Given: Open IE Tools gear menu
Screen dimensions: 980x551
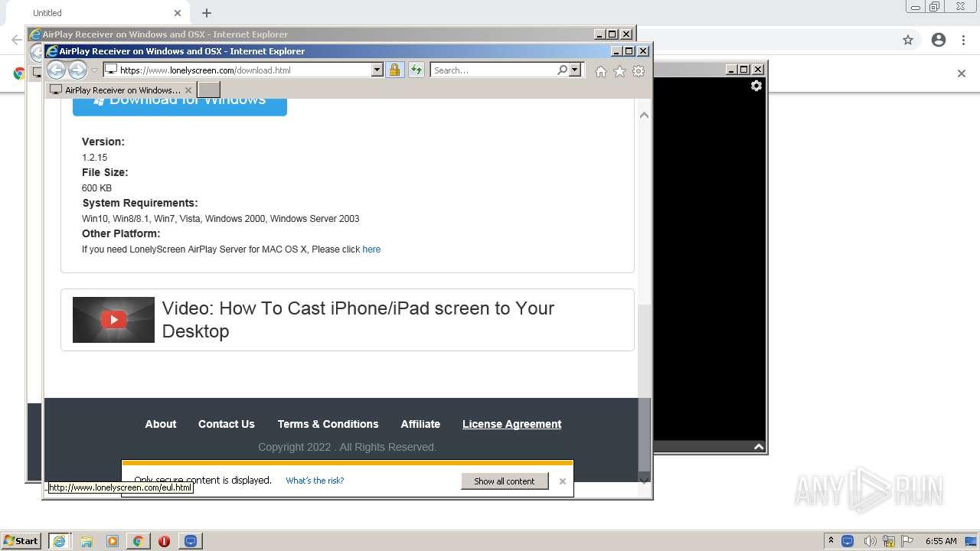Looking at the screenshot, I should [x=639, y=71].
